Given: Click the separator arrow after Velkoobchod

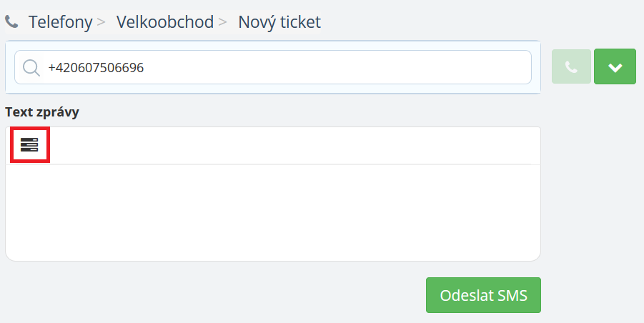Looking at the screenshot, I should (223, 23).
